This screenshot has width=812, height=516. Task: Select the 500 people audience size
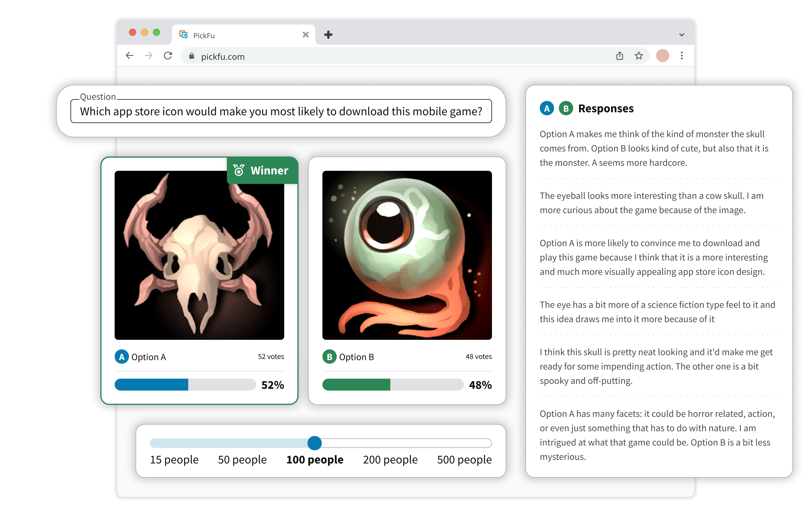click(464, 459)
